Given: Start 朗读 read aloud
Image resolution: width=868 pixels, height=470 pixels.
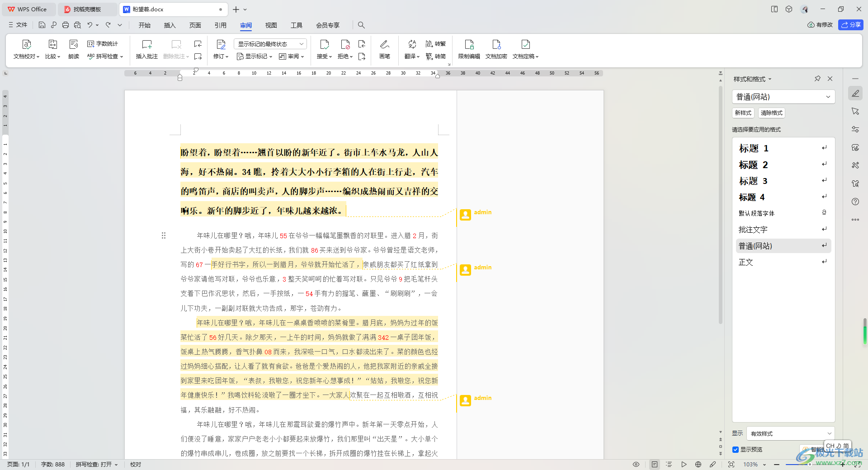Looking at the screenshot, I should 74,50.
